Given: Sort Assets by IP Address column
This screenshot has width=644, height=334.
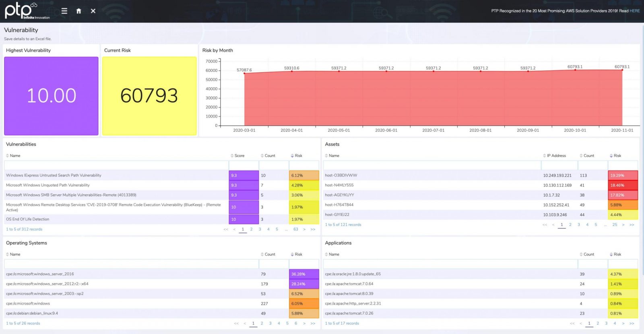Looking at the screenshot, I should pyautogui.click(x=556, y=156).
